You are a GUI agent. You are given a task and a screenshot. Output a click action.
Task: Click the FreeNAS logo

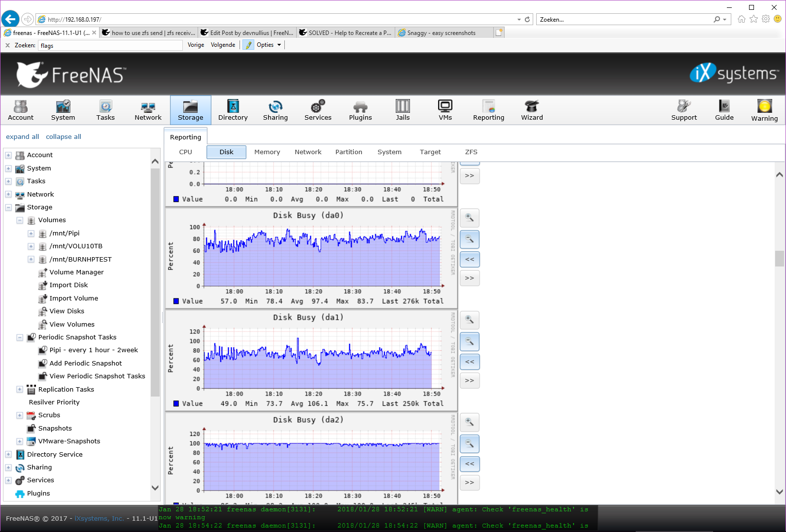pyautogui.click(x=71, y=74)
